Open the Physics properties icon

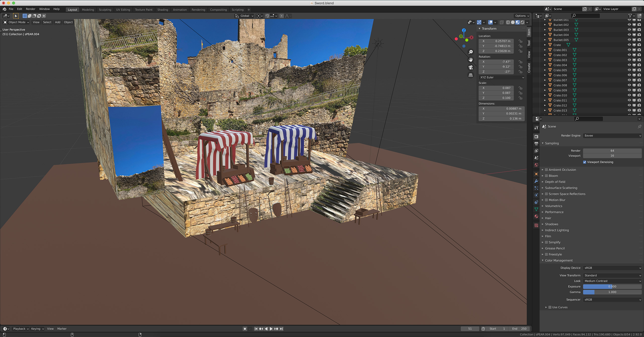click(536, 195)
